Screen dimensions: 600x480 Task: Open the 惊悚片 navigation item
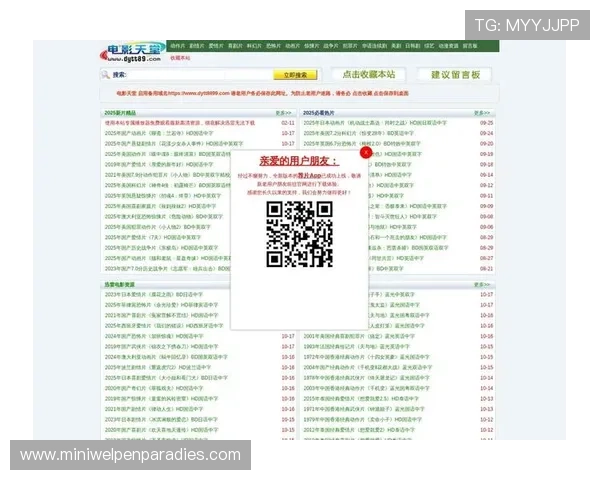tap(311, 46)
